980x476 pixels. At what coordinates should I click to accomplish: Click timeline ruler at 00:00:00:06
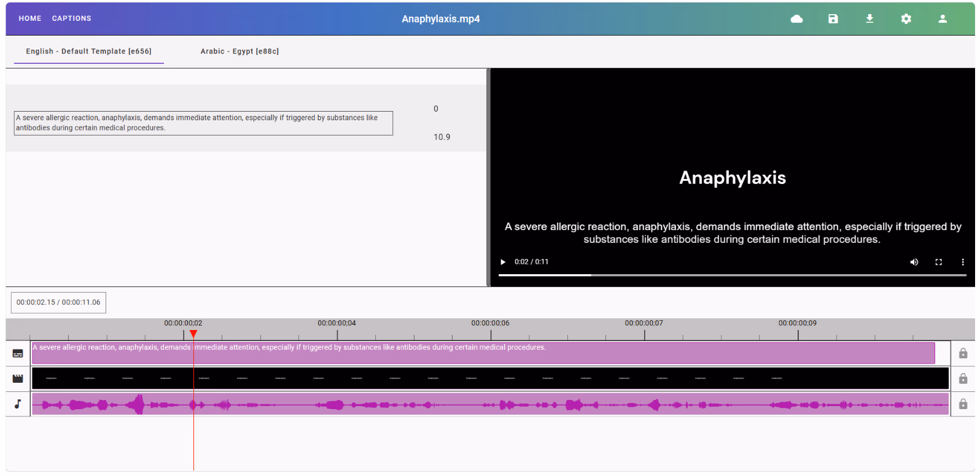[x=491, y=323]
